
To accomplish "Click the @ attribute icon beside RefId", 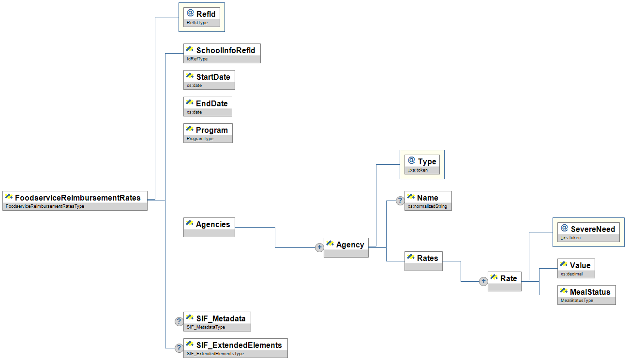I will pos(190,14).
